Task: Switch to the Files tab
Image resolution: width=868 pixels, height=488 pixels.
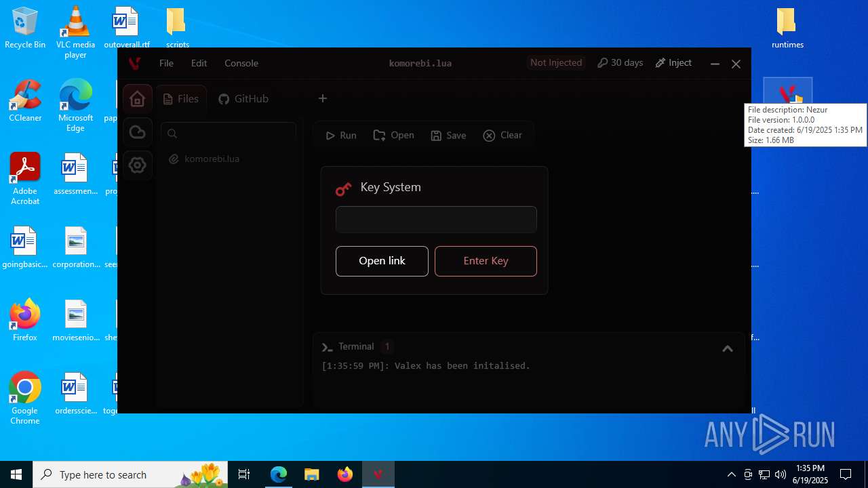Action: pyautogui.click(x=181, y=99)
